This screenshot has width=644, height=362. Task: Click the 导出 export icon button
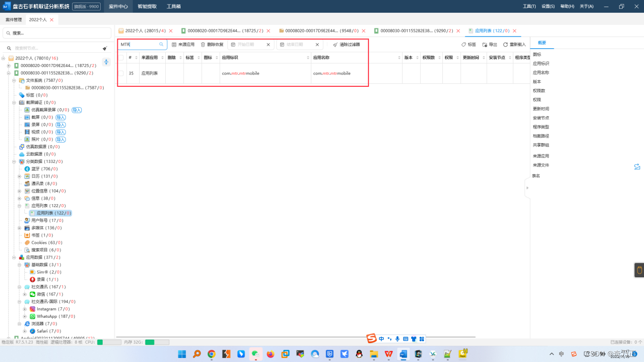489,45
